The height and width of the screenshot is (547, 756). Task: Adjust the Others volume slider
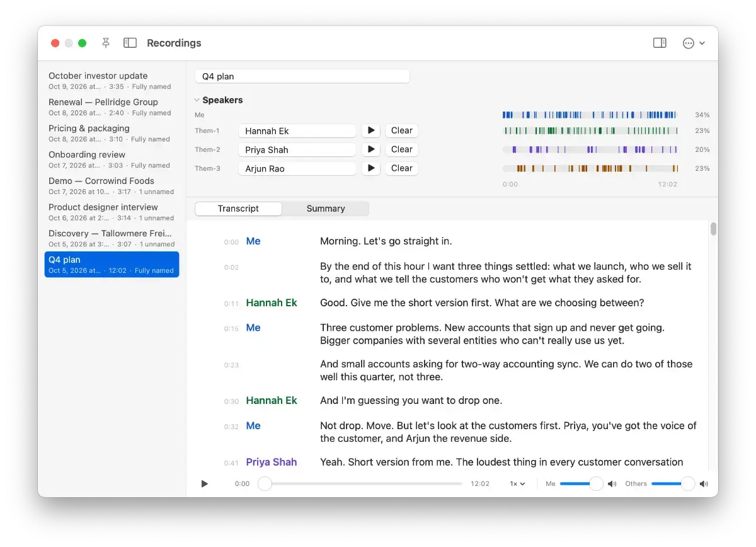point(673,484)
